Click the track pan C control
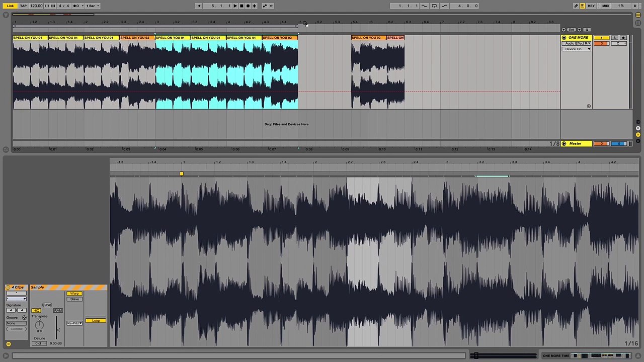Viewport: 644px width, 362px height. coord(618,43)
